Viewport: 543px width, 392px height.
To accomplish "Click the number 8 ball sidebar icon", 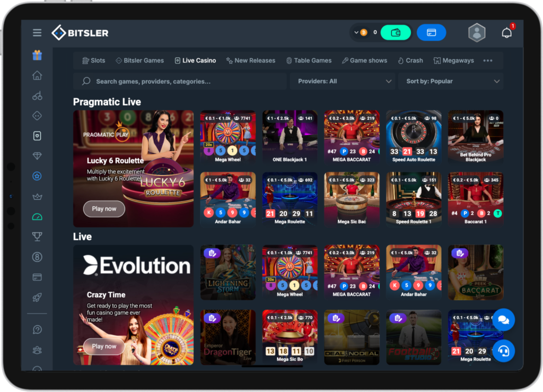I will 37,257.
